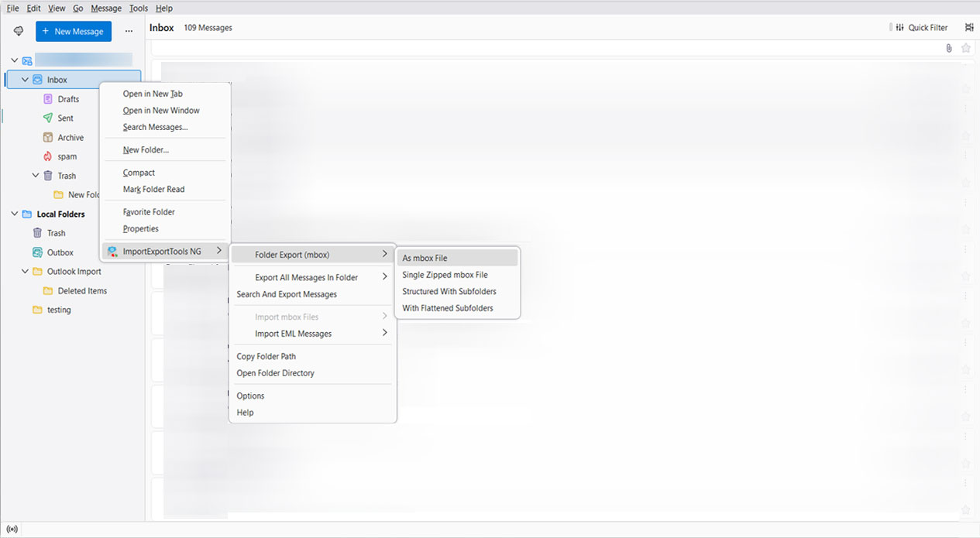The height and width of the screenshot is (538, 980).
Task: Collapse the Local Folders tree
Action: coord(13,213)
